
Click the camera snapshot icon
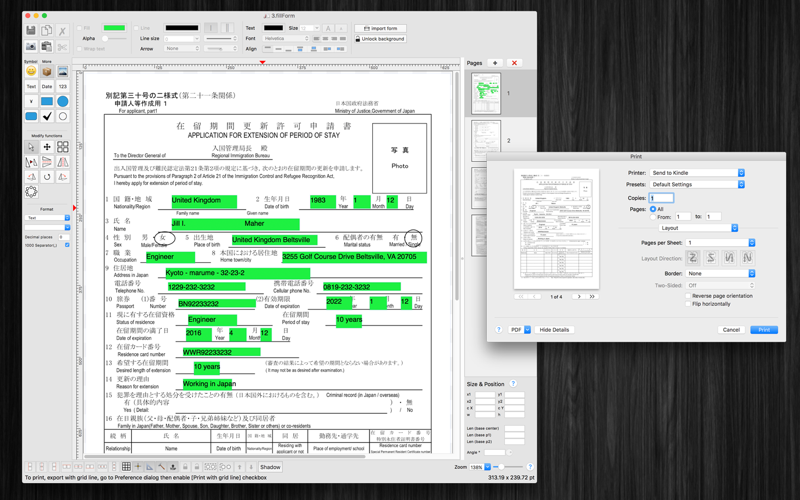(x=31, y=46)
